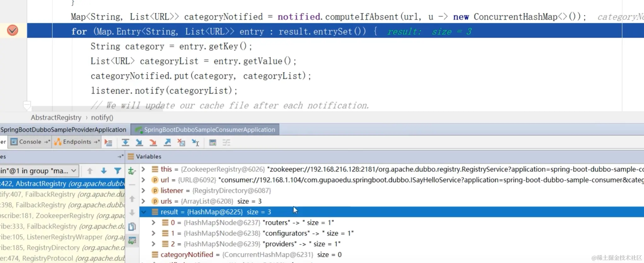Expand the 'providers' HashMap node entry
Viewport: 644px width, 263px height.
pyautogui.click(x=154, y=244)
